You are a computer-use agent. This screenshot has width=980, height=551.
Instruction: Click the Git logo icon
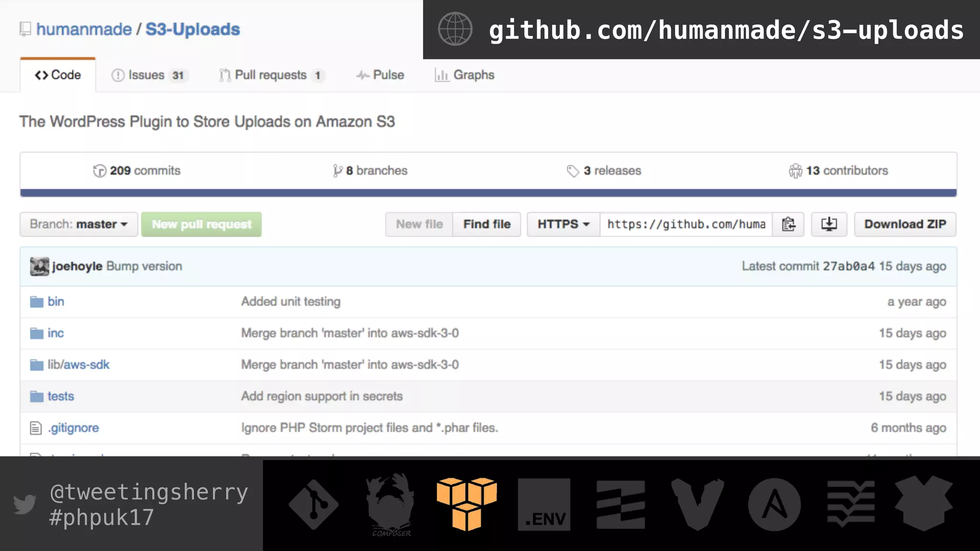coord(313,505)
